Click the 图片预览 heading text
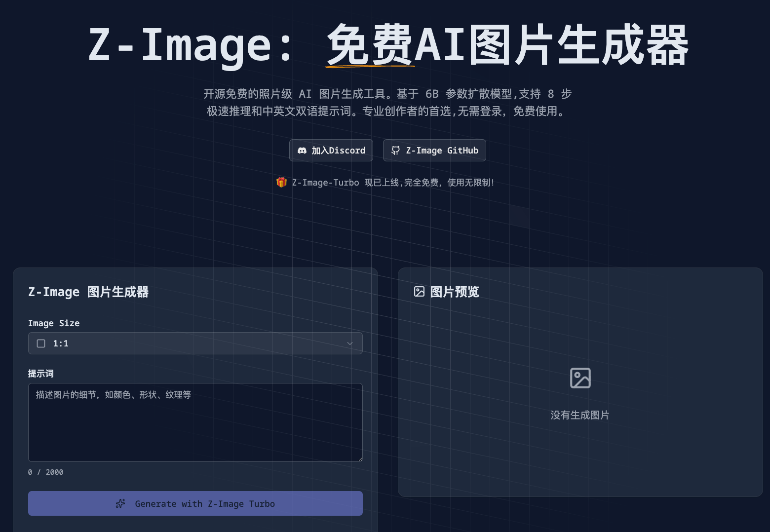770x532 pixels. tap(455, 292)
